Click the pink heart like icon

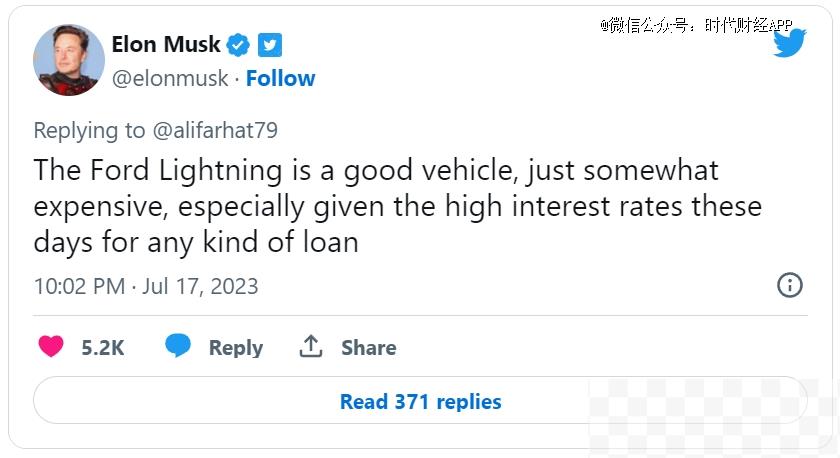51,346
